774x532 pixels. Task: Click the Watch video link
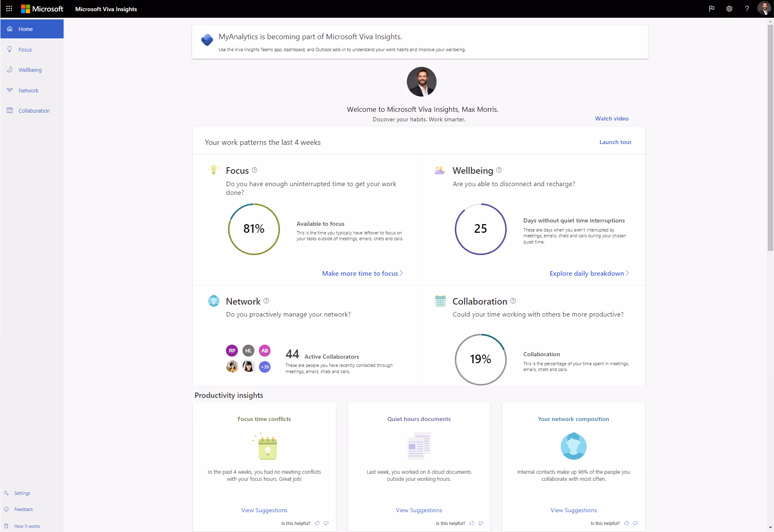(x=612, y=118)
